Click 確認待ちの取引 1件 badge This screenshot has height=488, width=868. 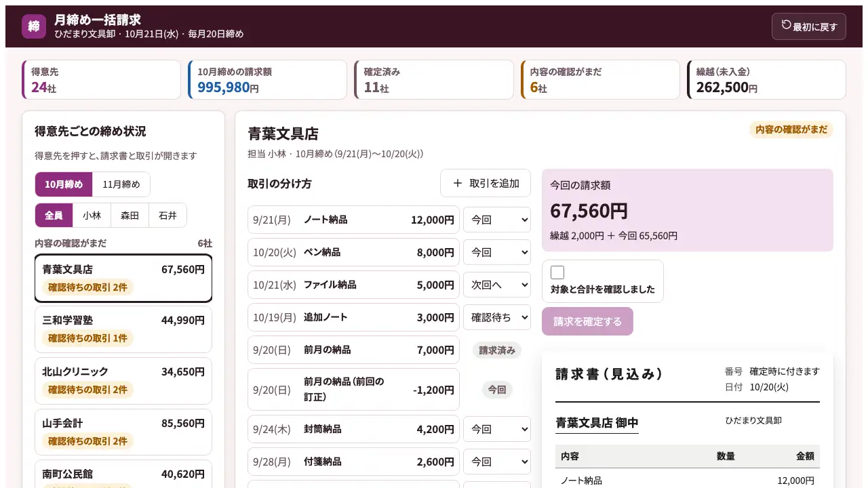click(87, 338)
